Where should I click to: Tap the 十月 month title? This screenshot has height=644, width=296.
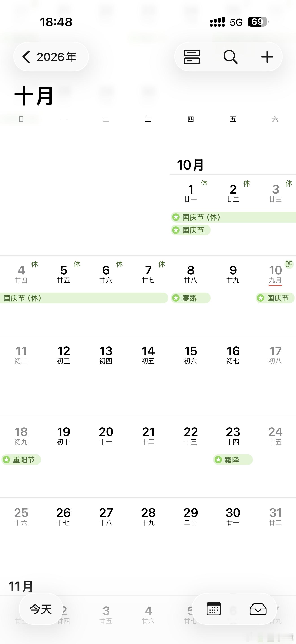pyautogui.click(x=34, y=96)
